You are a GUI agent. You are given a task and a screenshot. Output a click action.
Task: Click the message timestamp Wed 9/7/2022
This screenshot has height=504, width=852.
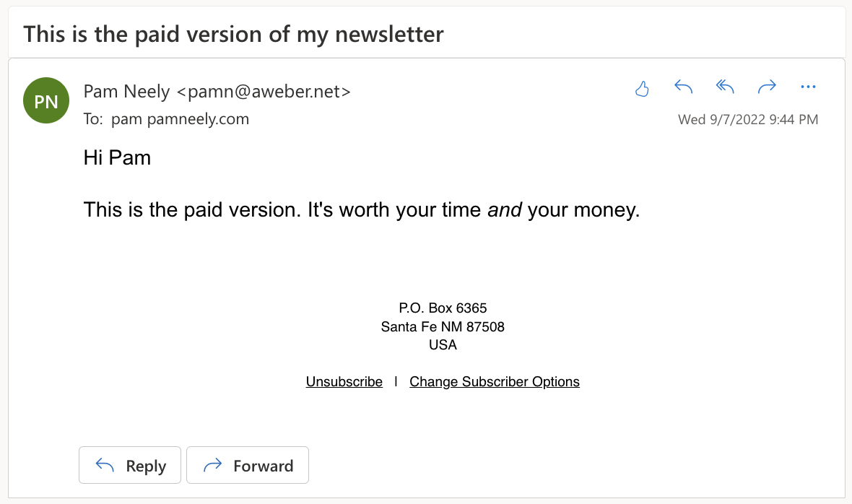[x=747, y=119]
